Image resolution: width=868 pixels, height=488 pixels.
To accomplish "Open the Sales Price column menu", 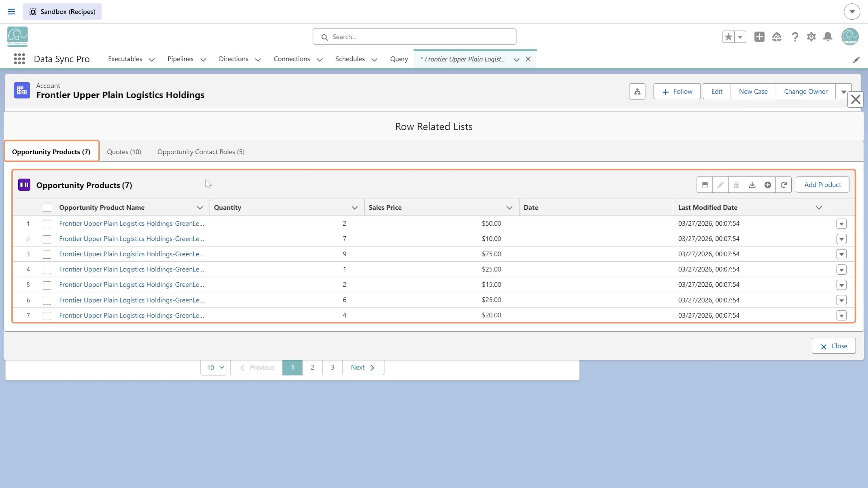I will point(509,208).
